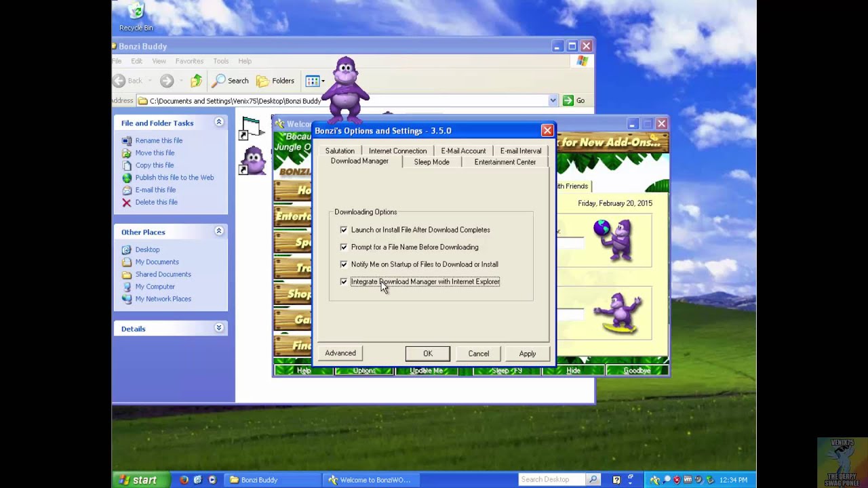Viewport: 868px width, 488px height.
Task: Open Search in the Explorer toolbar
Action: pyautogui.click(x=231, y=81)
